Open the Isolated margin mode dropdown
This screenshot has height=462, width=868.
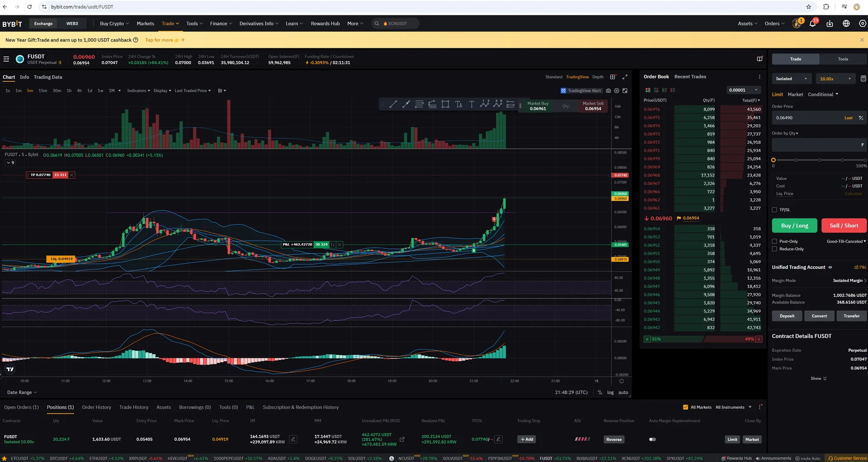point(791,79)
